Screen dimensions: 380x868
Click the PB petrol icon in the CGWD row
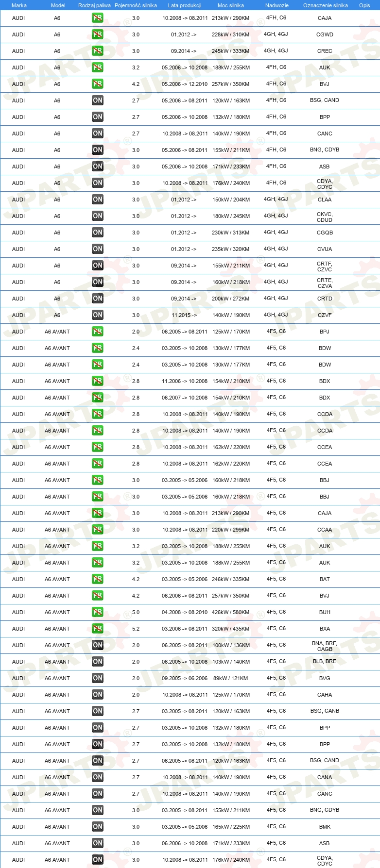point(98,34)
